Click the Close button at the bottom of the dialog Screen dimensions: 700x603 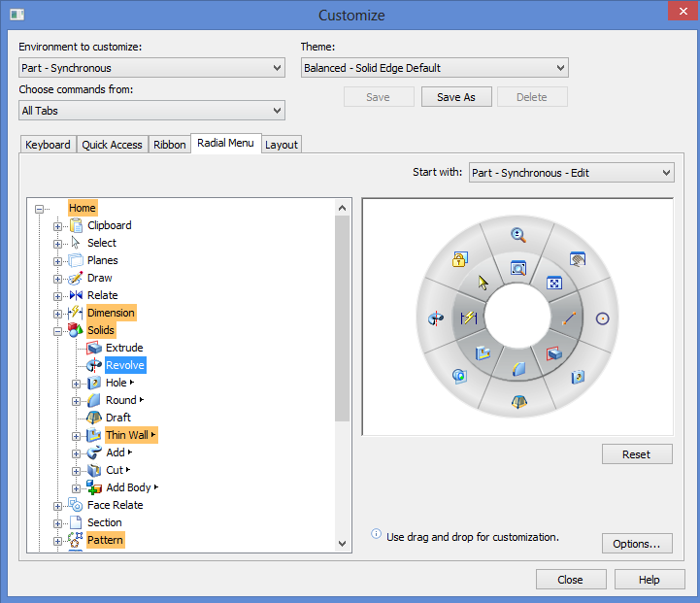[x=571, y=580]
